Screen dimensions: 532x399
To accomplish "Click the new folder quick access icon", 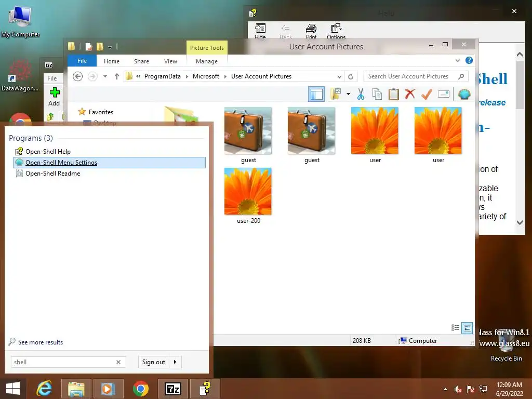I will (x=100, y=47).
